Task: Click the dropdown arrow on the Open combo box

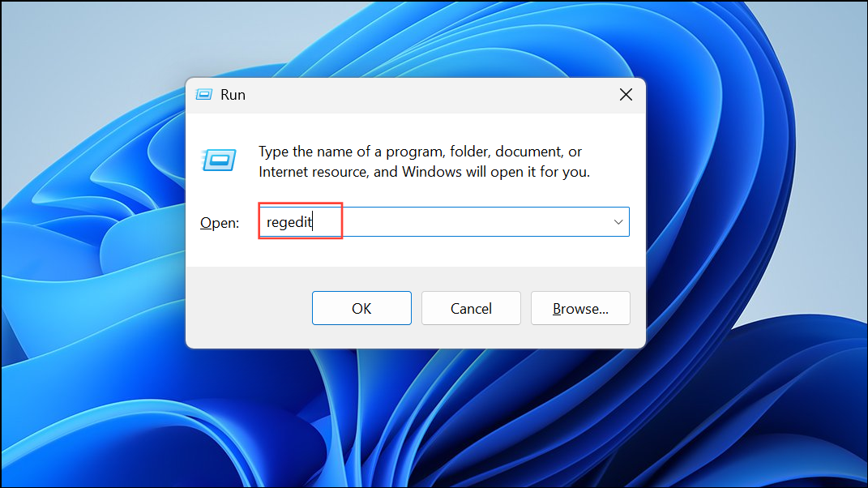Action: pyautogui.click(x=618, y=221)
